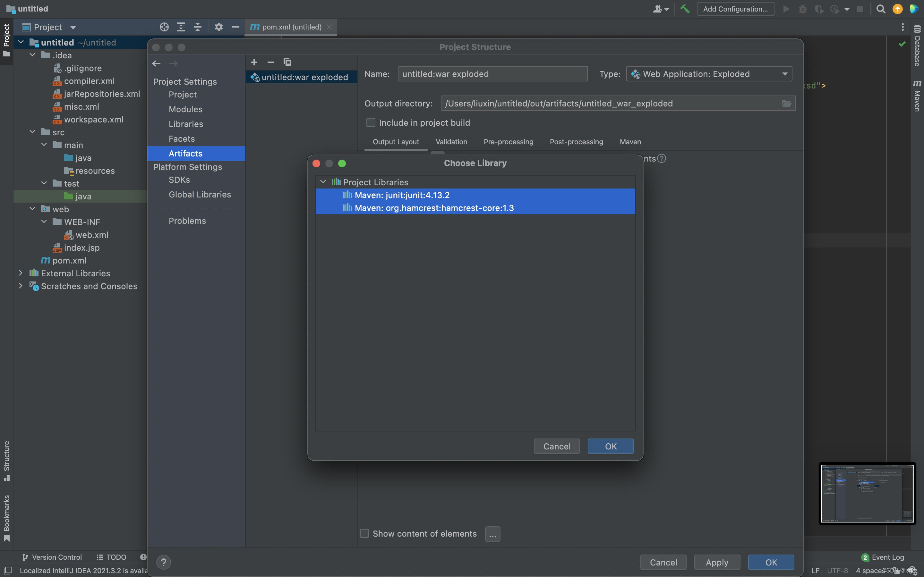Click the add artifact element icon
The height and width of the screenshot is (577, 924).
tap(254, 61)
